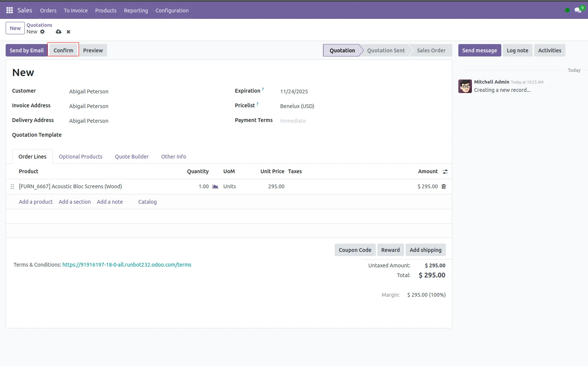Viewport: 588px width, 366px height.
Task: Click the Add a product link
Action: (x=36, y=202)
